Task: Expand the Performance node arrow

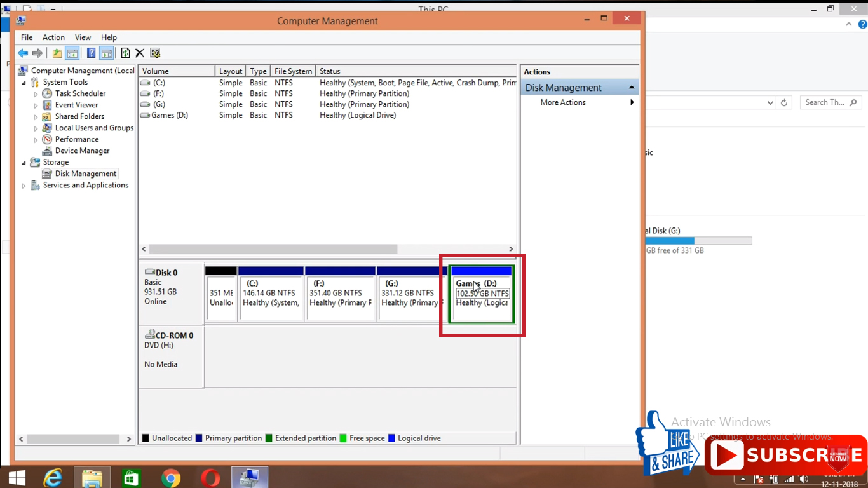Action: tap(36, 140)
